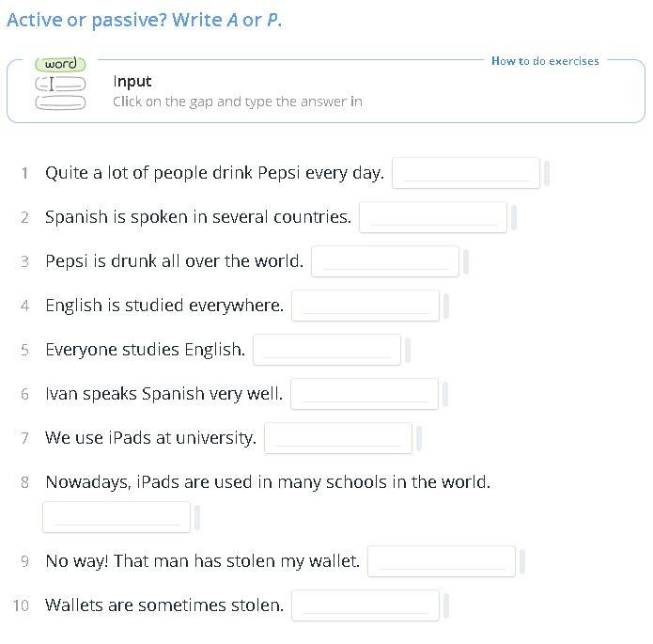Image resolution: width=653 pixels, height=644 pixels.
Task: Open the How to do exercises link
Action: click(x=545, y=61)
